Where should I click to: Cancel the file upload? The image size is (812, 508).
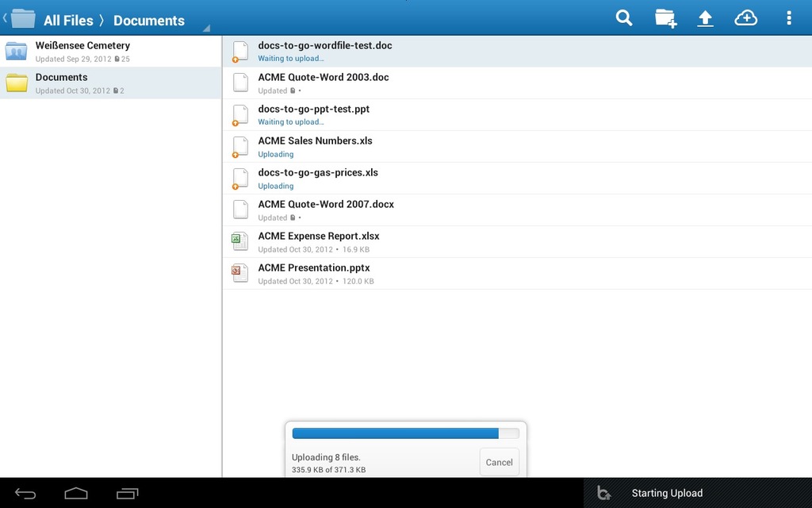click(x=499, y=462)
